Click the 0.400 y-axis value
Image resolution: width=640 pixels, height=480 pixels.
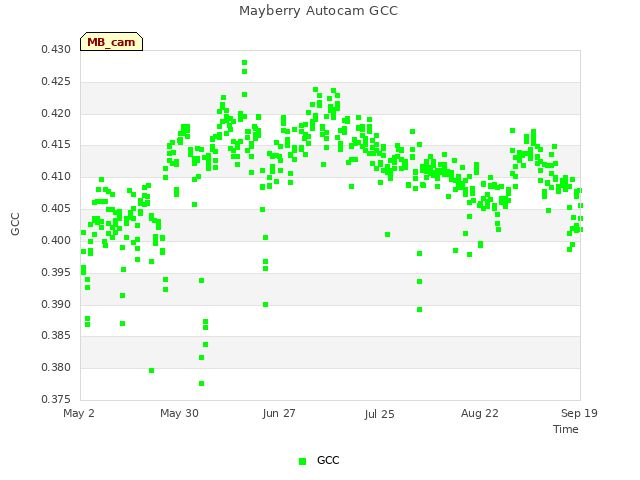click(x=56, y=240)
